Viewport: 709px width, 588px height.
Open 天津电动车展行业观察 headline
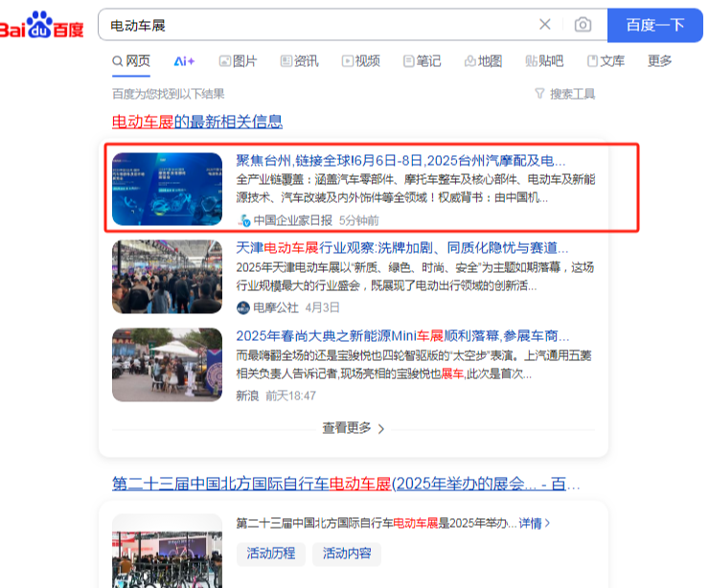(x=402, y=248)
